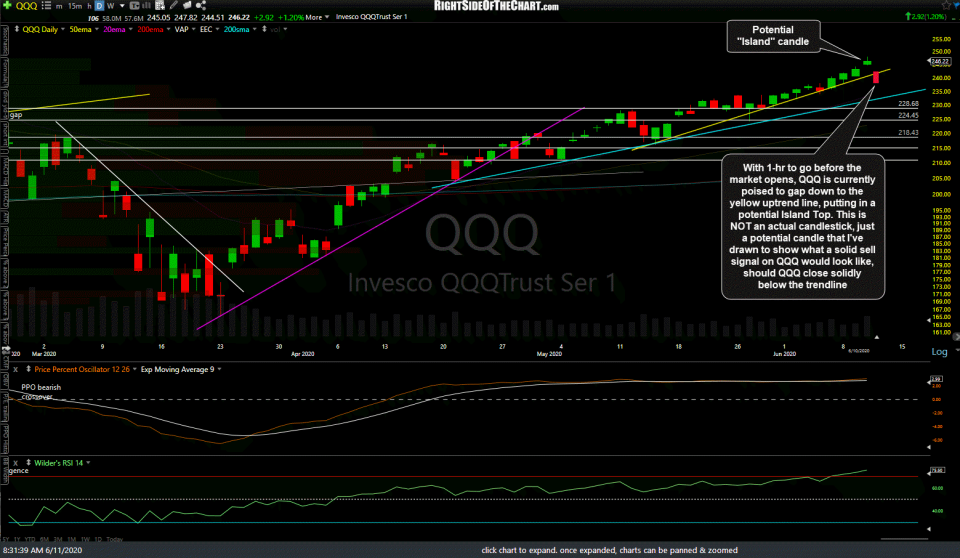This screenshot has width=960, height=558.
Task: Click the 218.43 price level label
Action: (x=908, y=132)
